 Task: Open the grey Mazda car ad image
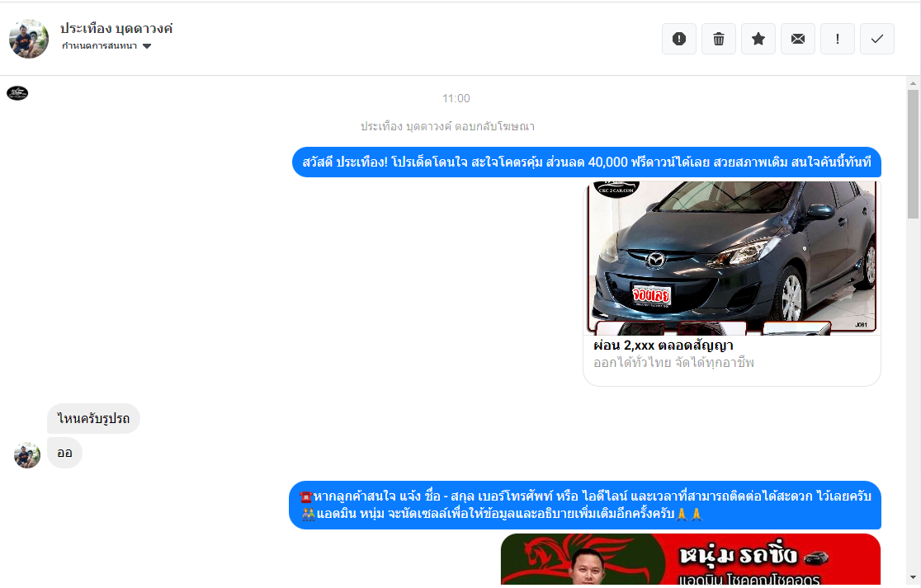coord(732,257)
